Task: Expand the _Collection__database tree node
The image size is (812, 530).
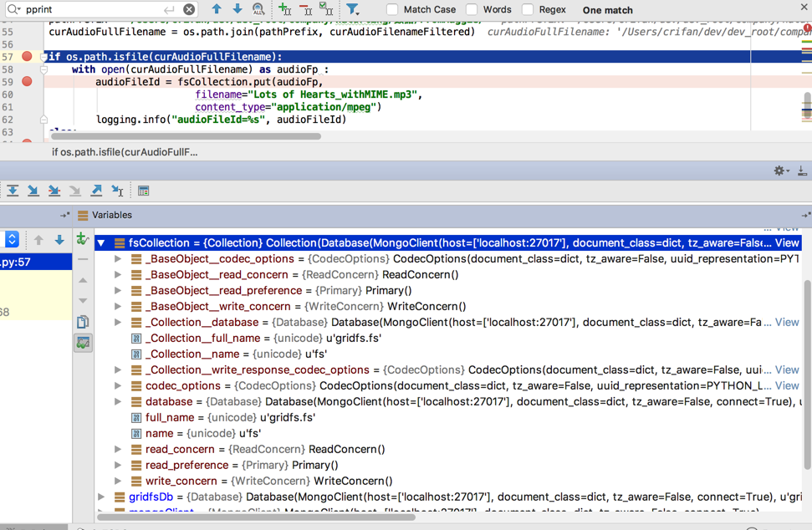Action: (118, 322)
